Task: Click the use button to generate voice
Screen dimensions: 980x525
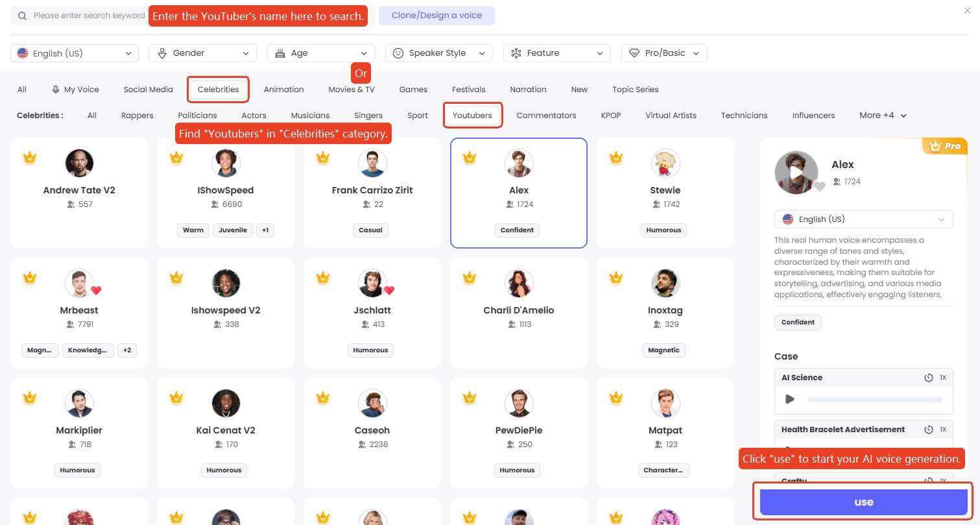Action: click(x=863, y=501)
